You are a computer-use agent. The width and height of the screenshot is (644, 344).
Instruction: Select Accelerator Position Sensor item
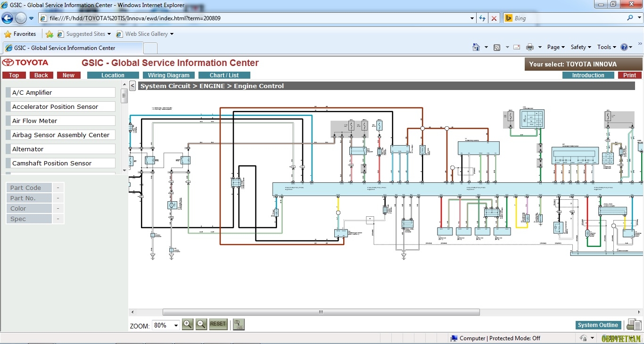click(60, 107)
